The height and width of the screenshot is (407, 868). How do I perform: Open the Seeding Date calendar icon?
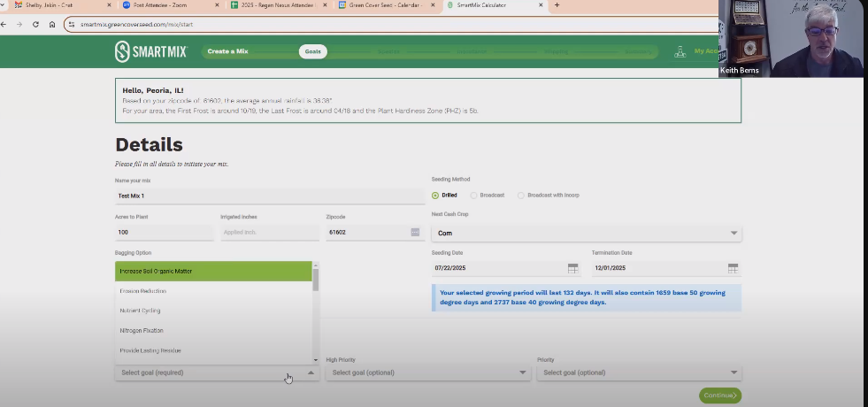coord(573,268)
